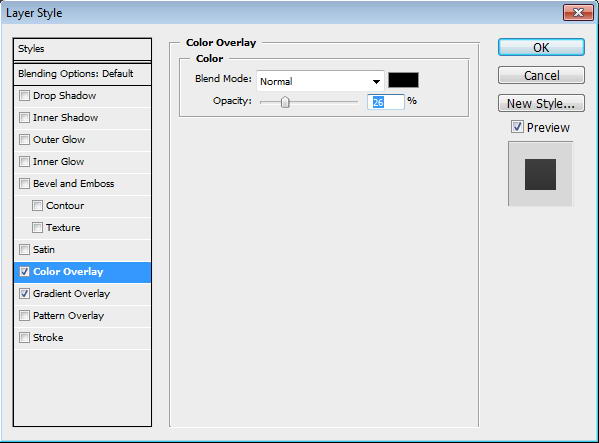Enable the Drop Shadow checkbox
The width and height of the screenshot is (599, 443).
pos(24,95)
